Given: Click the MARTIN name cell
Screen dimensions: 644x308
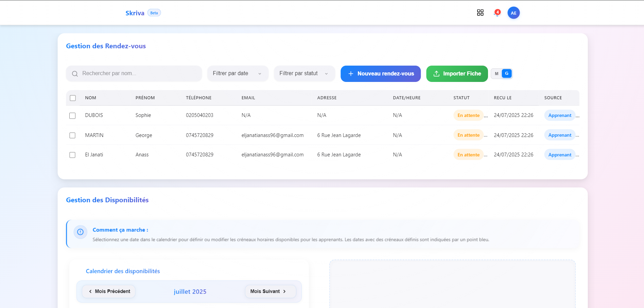Looking at the screenshot, I should tap(94, 135).
